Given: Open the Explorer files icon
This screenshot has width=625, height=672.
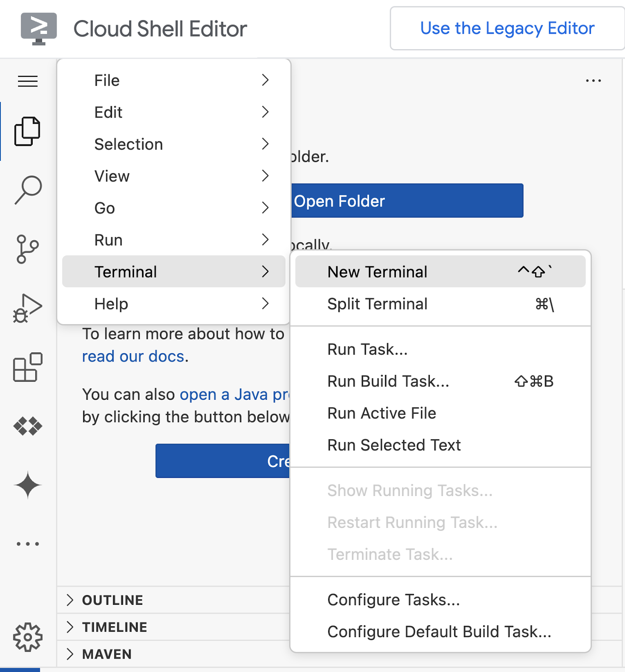Looking at the screenshot, I should [27, 131].
